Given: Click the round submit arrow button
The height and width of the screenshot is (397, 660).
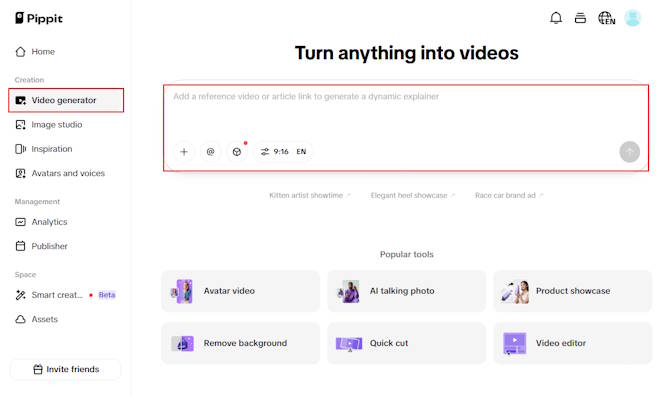Looking at the screenshot, I should (x=630, y=152).
